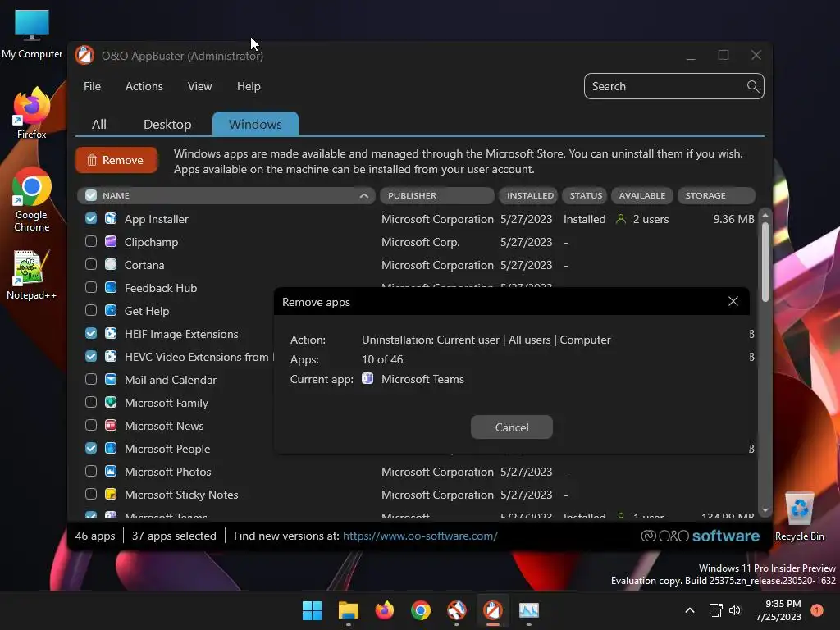Uncheck the HEIF Image Extensions checkbox
Viewport: 840px width, 630px height.
[91, 334]
